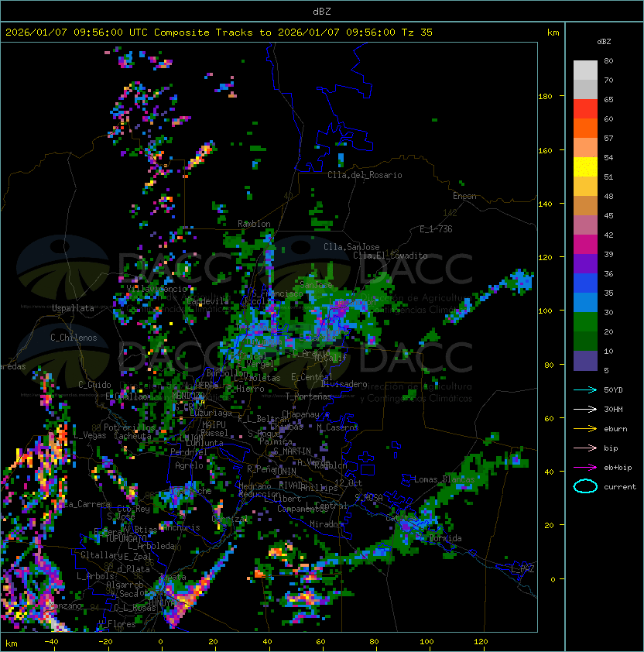Click the 2026/01/07 09:56:00 UTC timestamp header

76,32
